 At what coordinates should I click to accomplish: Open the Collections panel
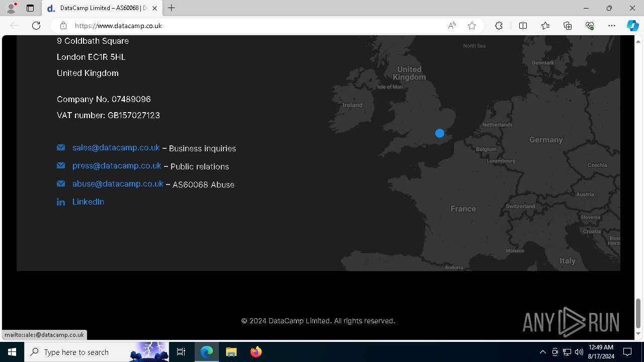pos(568,26)
